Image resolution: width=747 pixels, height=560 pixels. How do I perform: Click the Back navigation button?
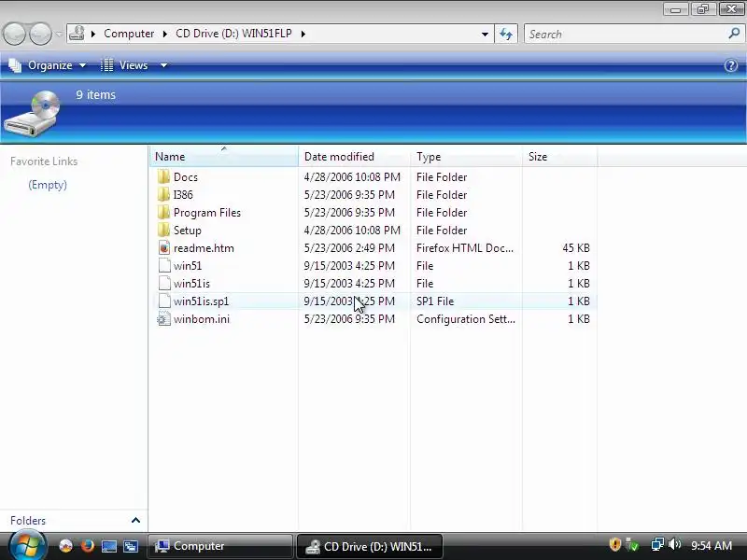pos(14,34)
